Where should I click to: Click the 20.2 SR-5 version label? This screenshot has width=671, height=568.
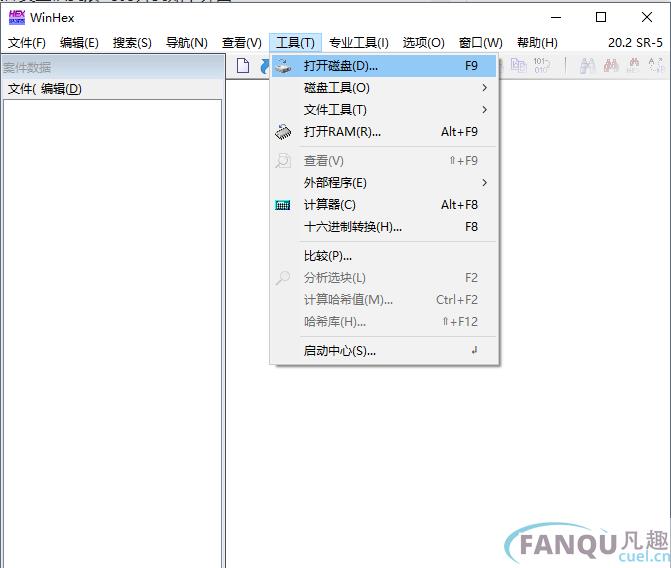pyautogui.click(x=635, y=43)
